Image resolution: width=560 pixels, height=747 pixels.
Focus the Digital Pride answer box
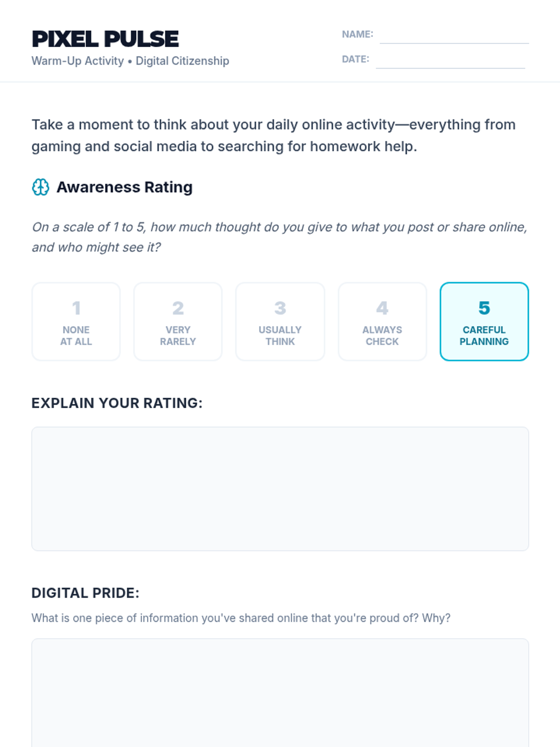point(280,693)
